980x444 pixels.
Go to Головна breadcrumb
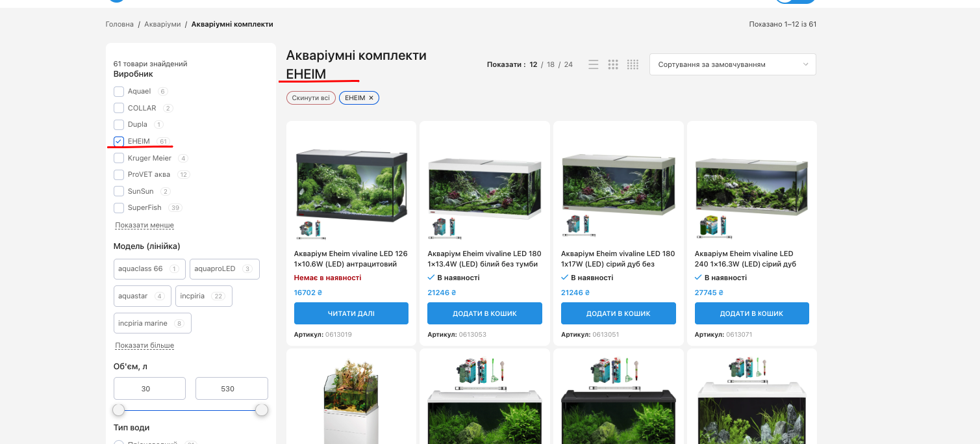[x=119, y=24]
